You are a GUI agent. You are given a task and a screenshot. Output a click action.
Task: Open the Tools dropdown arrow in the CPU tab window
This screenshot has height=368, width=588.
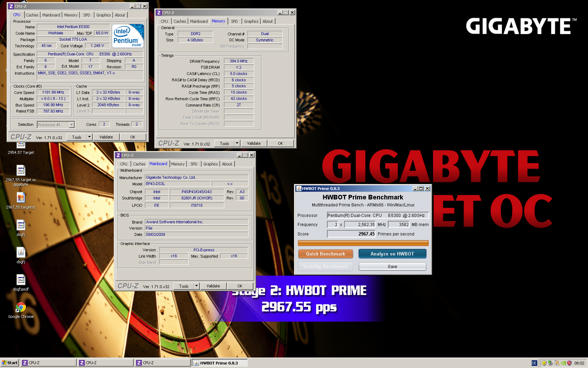click(90, 137)
